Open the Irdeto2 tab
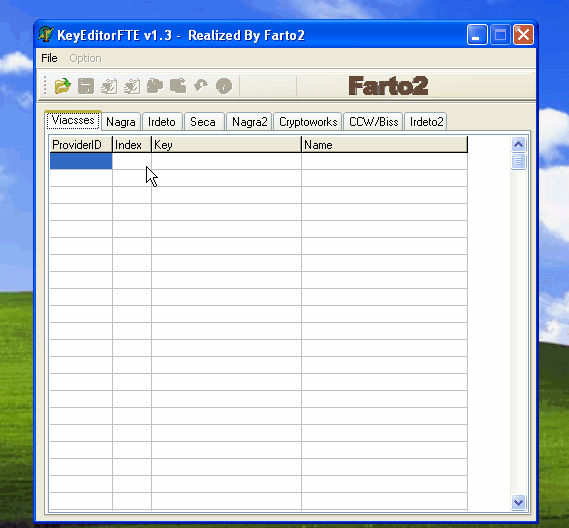The width and height of the screenshot is (569, 528). pos(426,122)
